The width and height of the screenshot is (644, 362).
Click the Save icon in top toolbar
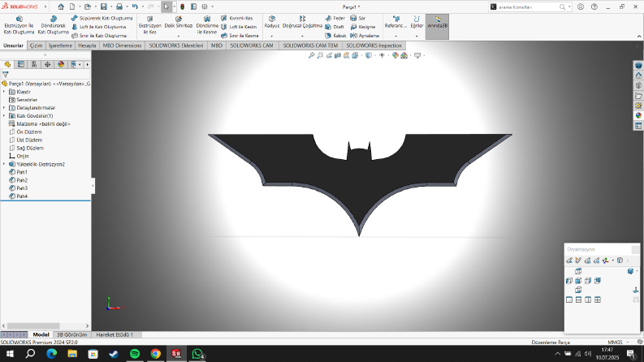click(103, 6)
